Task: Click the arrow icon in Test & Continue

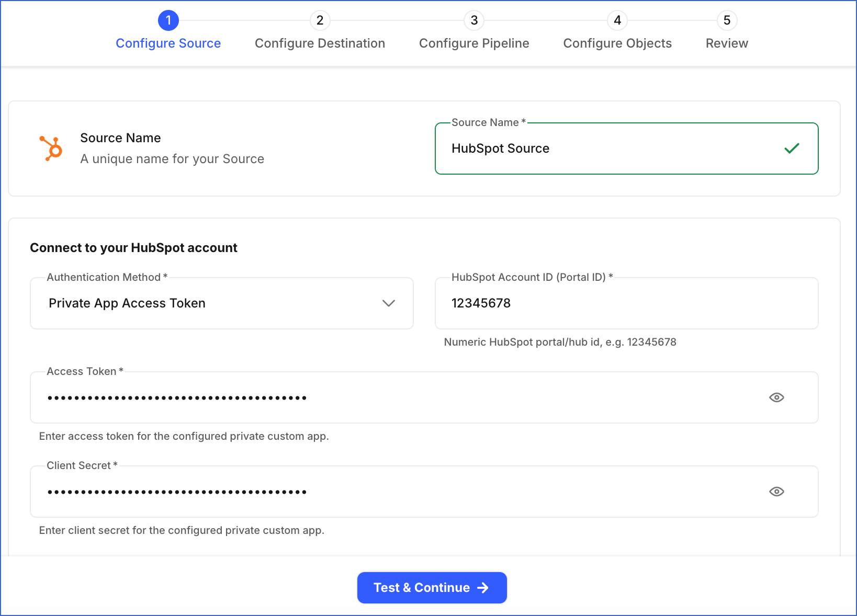Action: pos(483,588)
